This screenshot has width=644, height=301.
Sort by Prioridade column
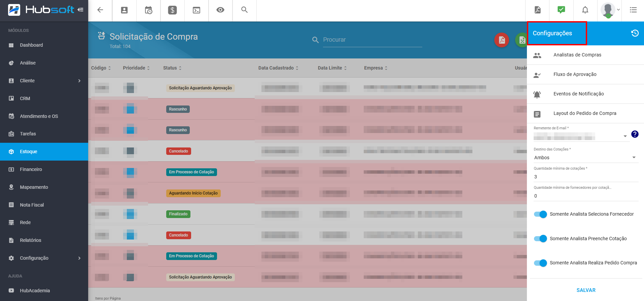tap(136, 68)
